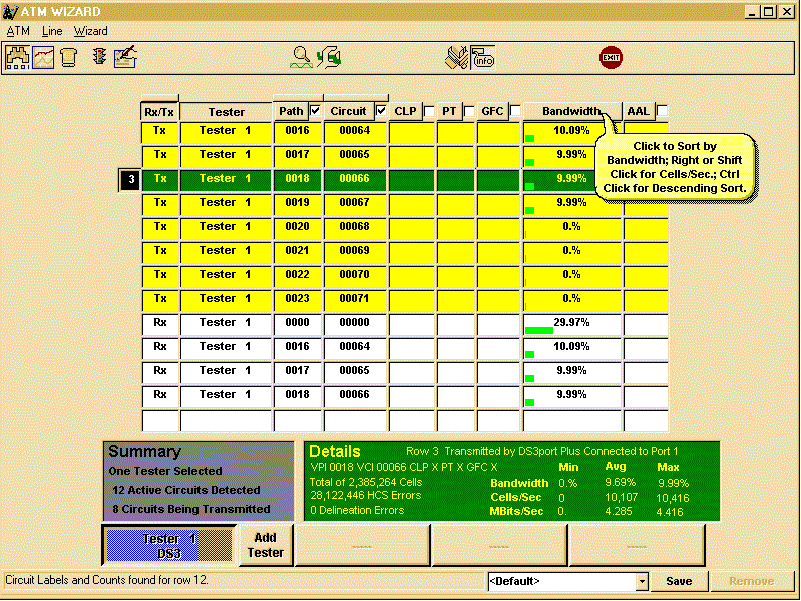The height and width of the screenshot is (601, 801).
Task: Click the row number 3 marker
Action: point(130,179)
